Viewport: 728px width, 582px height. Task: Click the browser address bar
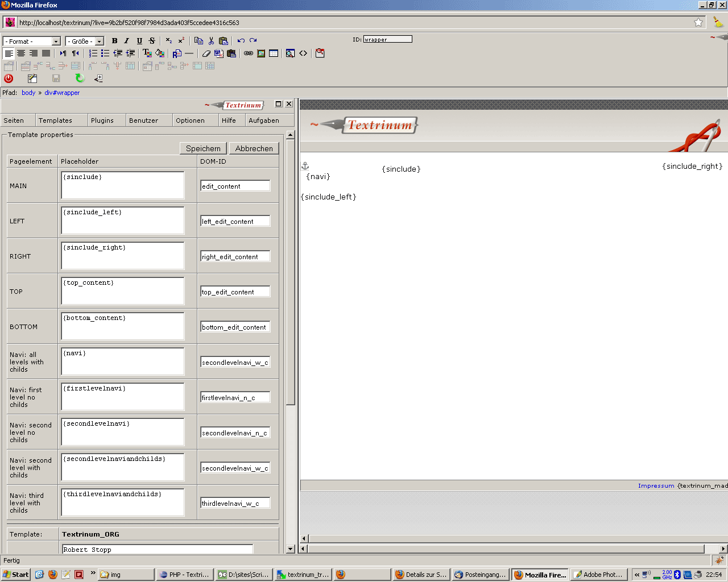(353, 23)
